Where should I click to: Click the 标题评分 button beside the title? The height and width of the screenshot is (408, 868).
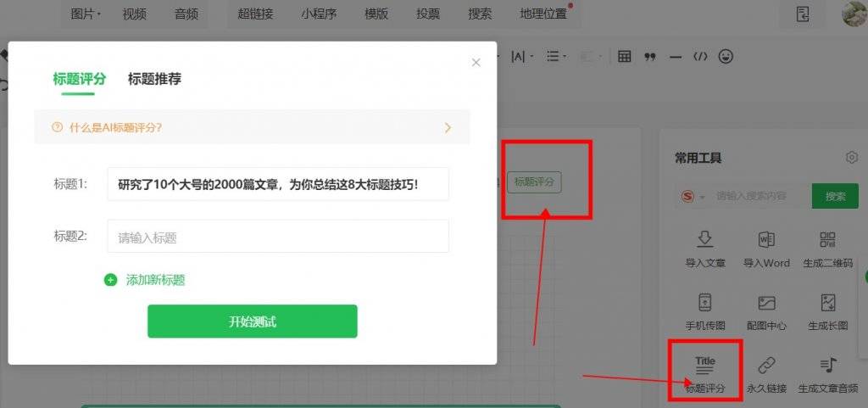534,182
